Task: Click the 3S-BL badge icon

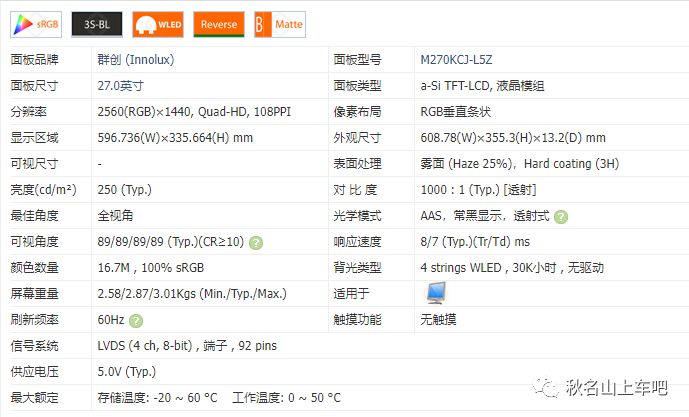Action: point(97,24)
